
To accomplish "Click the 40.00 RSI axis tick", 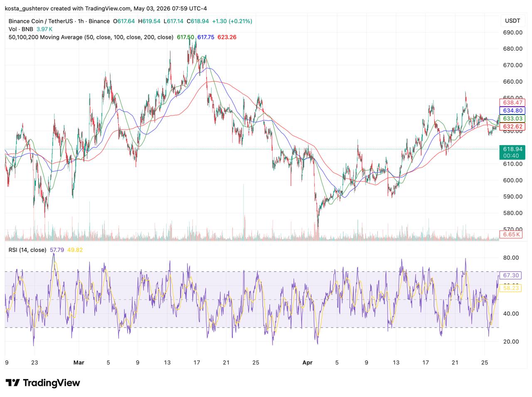I will pos(511,314).
